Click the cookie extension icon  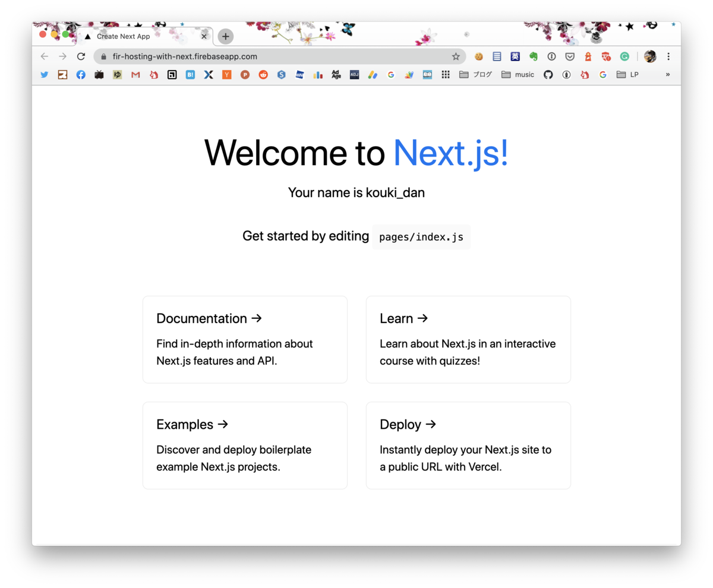point(478,56)
